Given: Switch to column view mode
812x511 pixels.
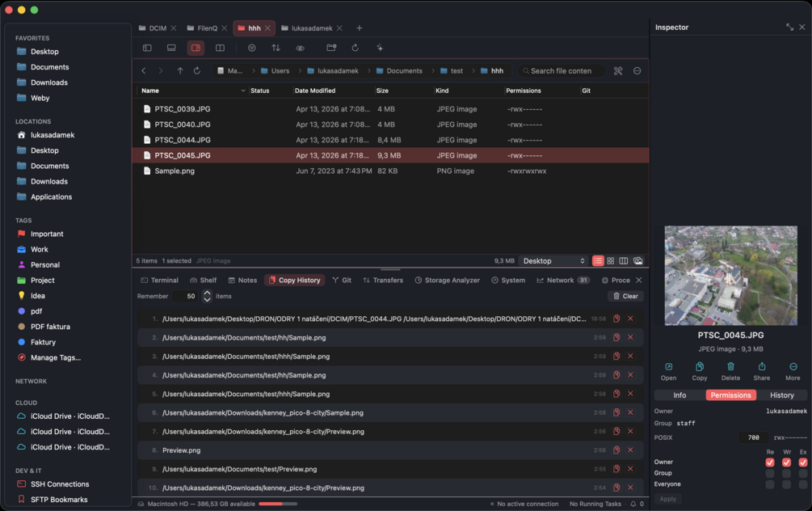Looking at the screenshot, I should pyautogui.click(x=624, y=260).
